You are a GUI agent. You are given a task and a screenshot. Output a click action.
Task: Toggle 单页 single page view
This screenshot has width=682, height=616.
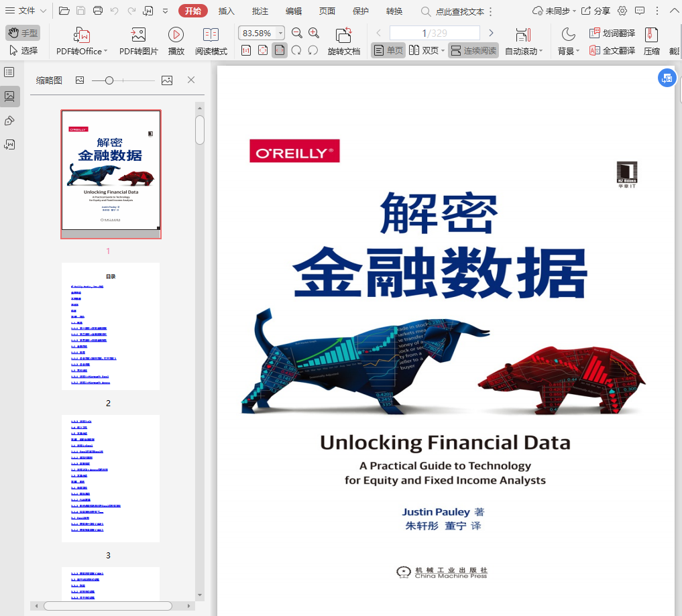(x=388, y=50)
